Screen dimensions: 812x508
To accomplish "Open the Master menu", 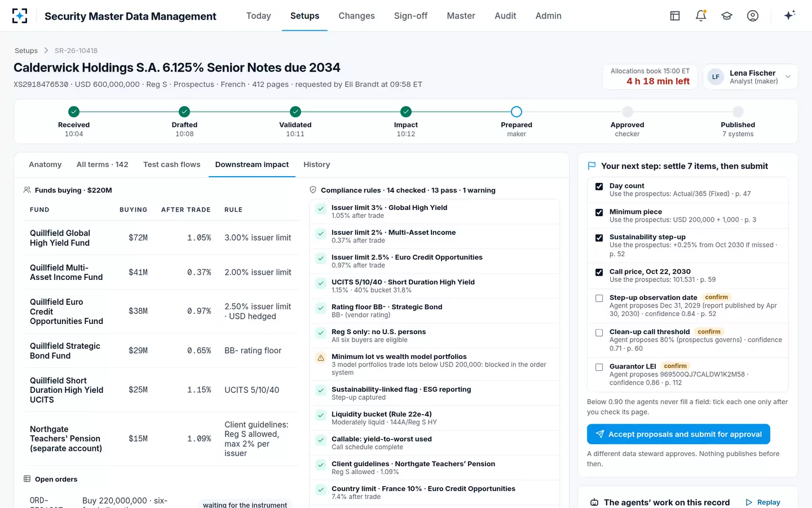I will [x=461, y=16].
